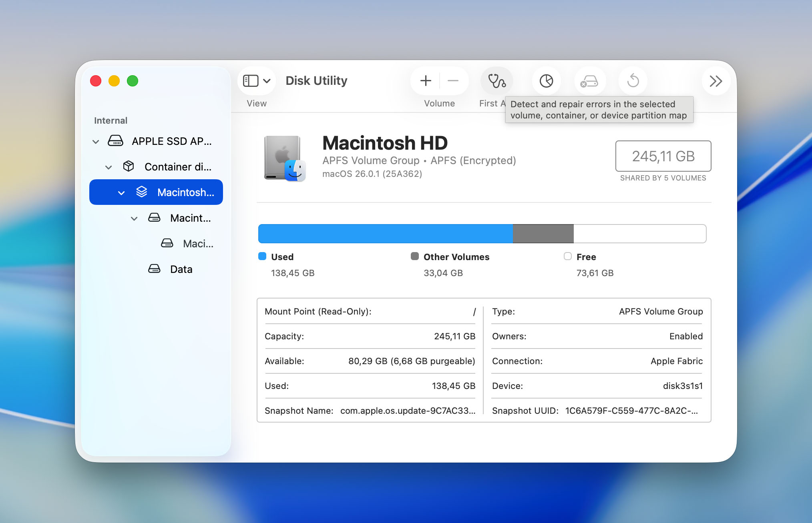Minimize window with yellow button
The height and width of the screenshot is (523, 812).
point(114,81)
